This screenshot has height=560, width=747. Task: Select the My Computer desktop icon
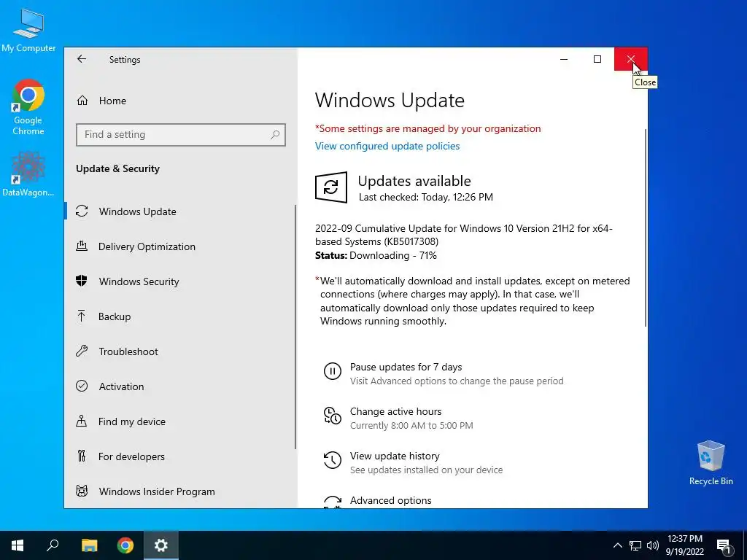tap(28, 31)
